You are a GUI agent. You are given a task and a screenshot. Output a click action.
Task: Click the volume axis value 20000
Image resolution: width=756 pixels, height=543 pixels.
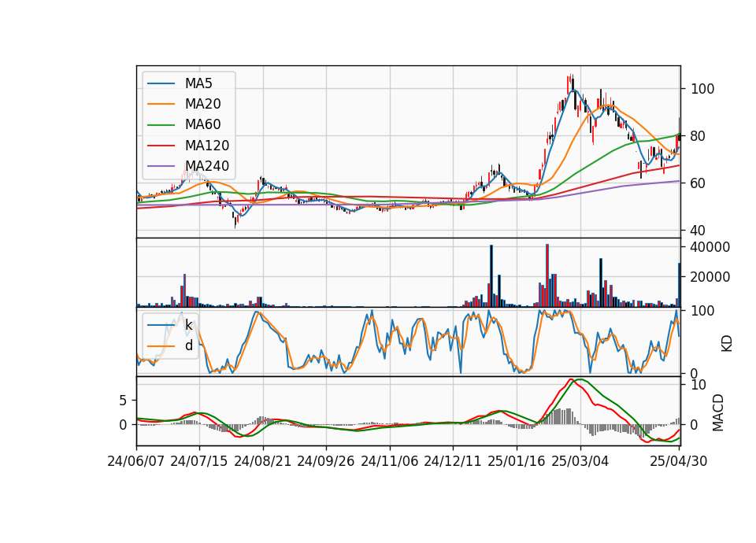(x=710, y=278)
